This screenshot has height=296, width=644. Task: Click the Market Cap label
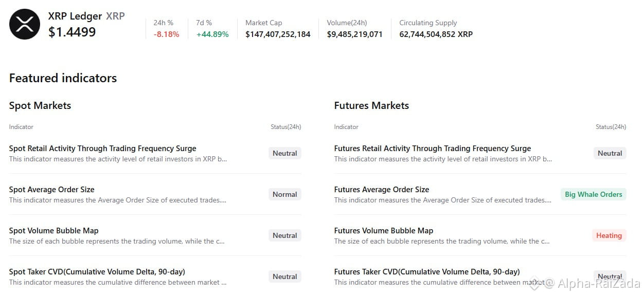pyautogui.click(x=264, y=23)
